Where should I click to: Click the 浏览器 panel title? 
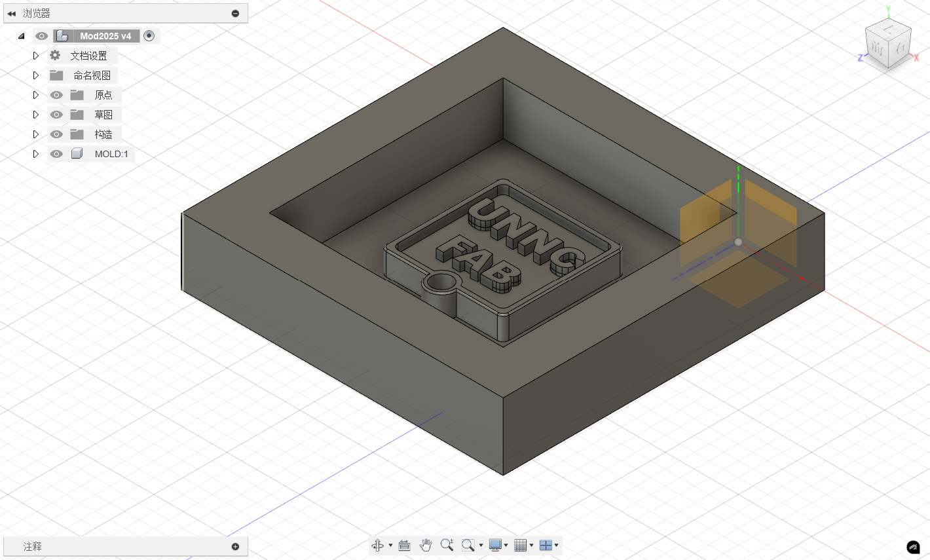click(37, 13)
